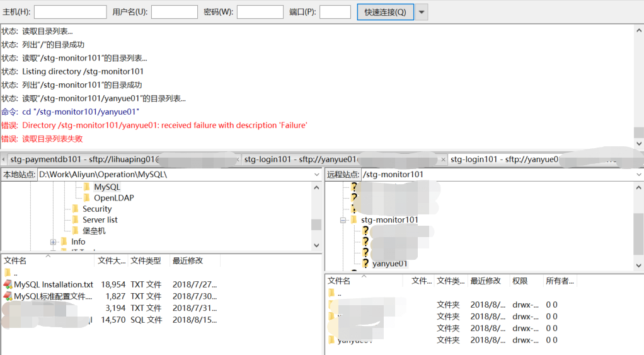Click the 主机 host input field
Image resolution: width=644 pixels, height=355 pixels.
(x=70, y=12)
